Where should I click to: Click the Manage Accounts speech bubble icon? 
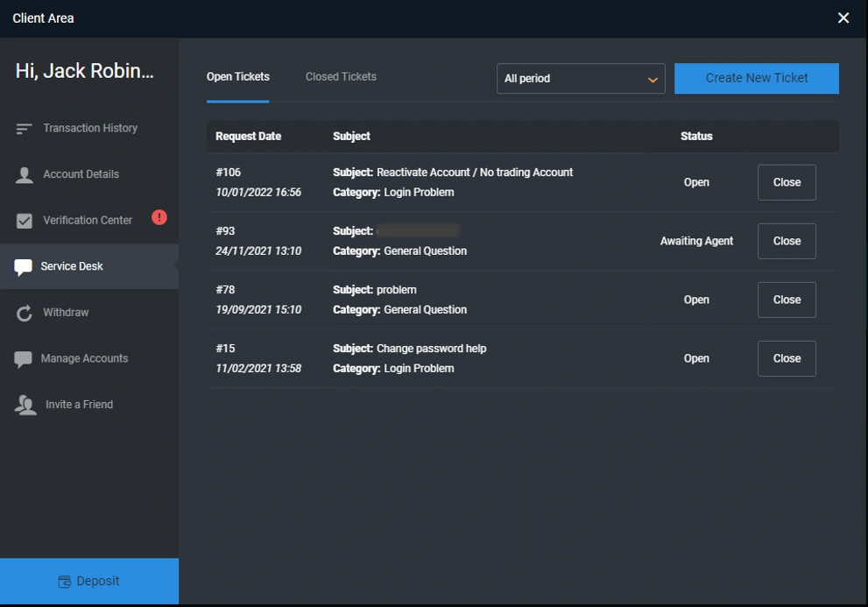point(24,359)
